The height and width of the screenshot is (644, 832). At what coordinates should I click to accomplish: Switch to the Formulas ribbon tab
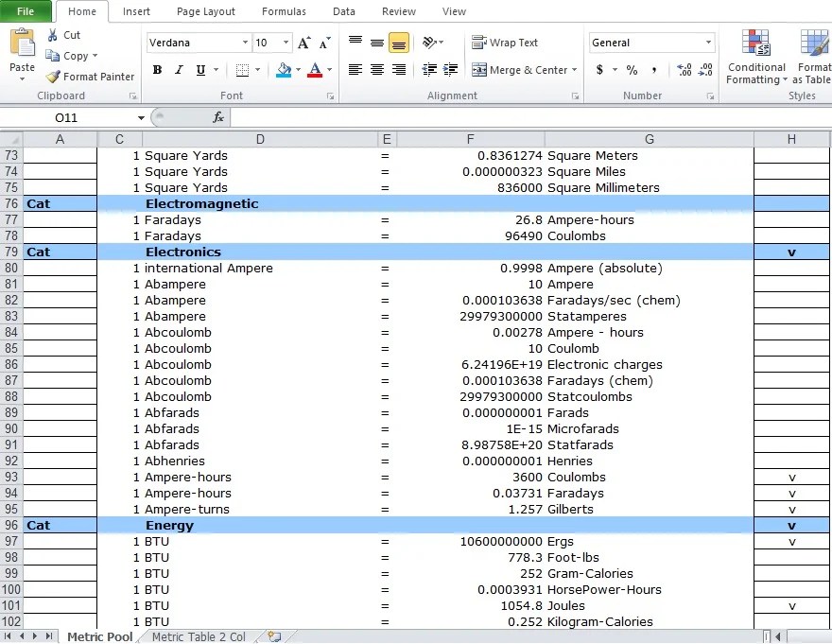click(x=283, y=12)
